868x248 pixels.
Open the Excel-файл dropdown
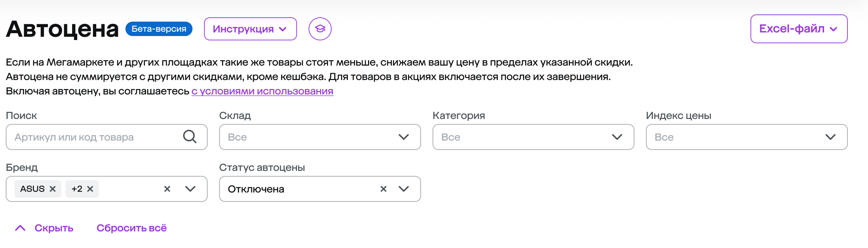tap(799, 29)
